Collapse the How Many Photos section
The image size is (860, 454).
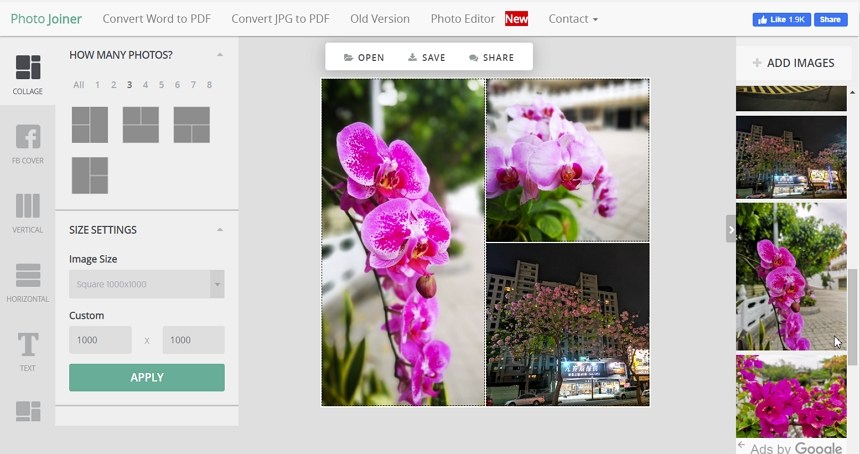click(220, 55)
